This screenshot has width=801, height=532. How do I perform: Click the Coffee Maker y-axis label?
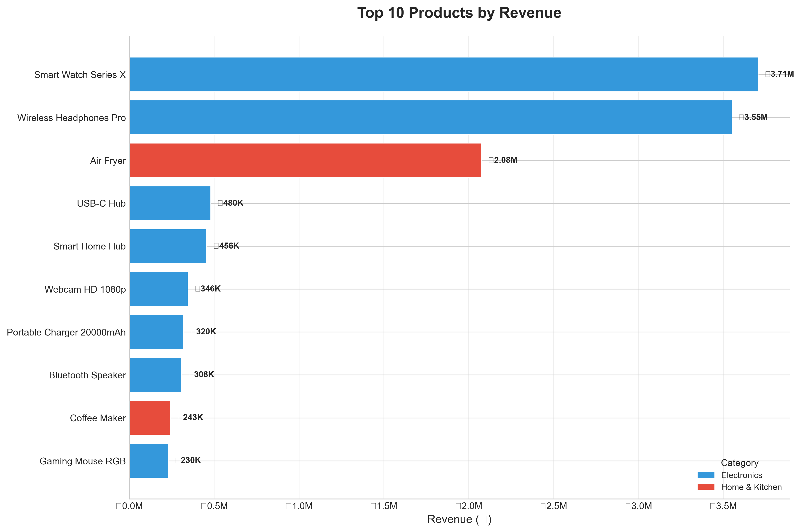click(x=98, y=418)
